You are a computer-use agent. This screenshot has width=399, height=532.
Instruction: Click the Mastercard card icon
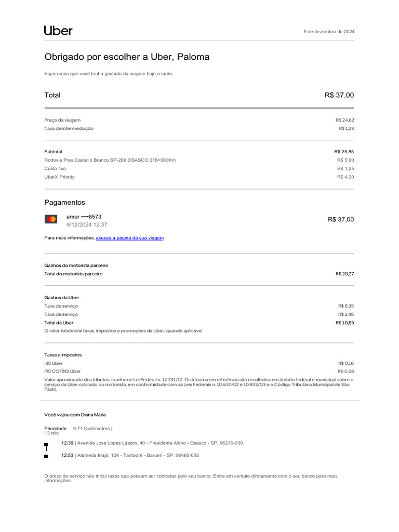(51, 220)
